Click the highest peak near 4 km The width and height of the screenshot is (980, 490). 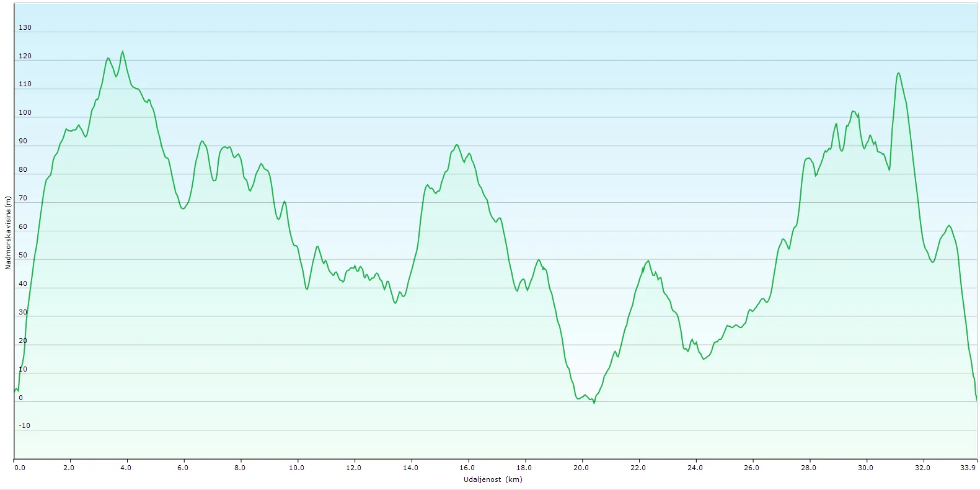click(122, 51)
